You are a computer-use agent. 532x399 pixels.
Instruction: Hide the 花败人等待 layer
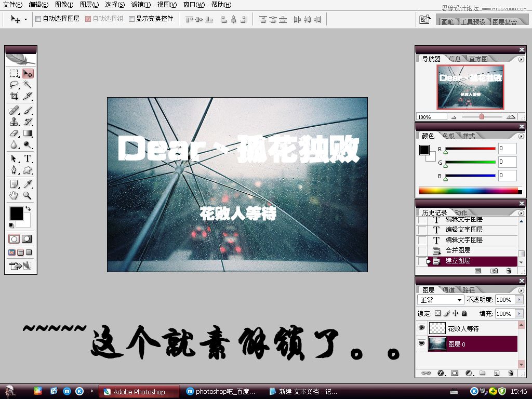[x=421, y=328]
